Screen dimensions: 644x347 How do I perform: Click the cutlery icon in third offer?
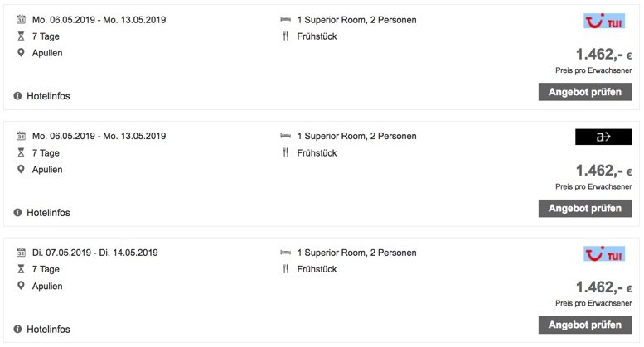[286, 269]
